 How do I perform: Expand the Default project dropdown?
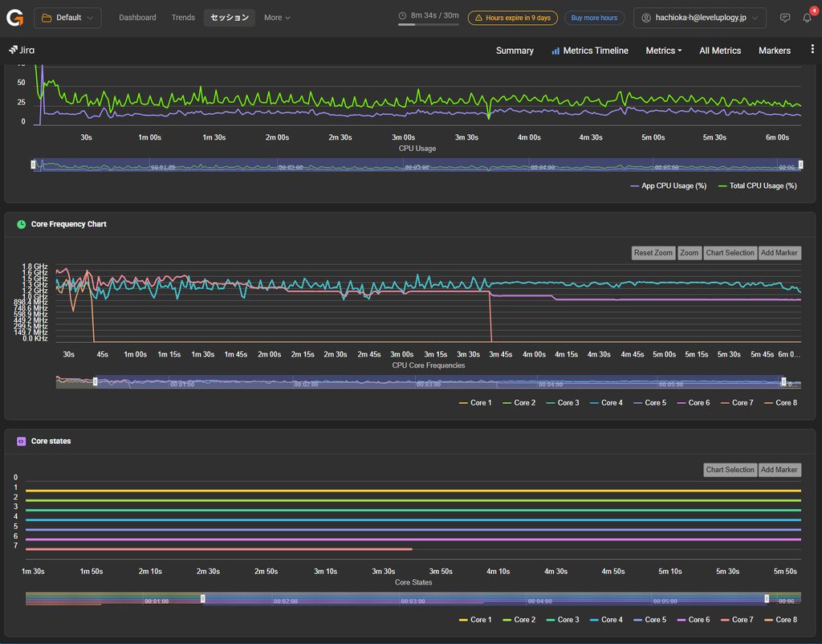pyautogui.click(x=67, y=18)
